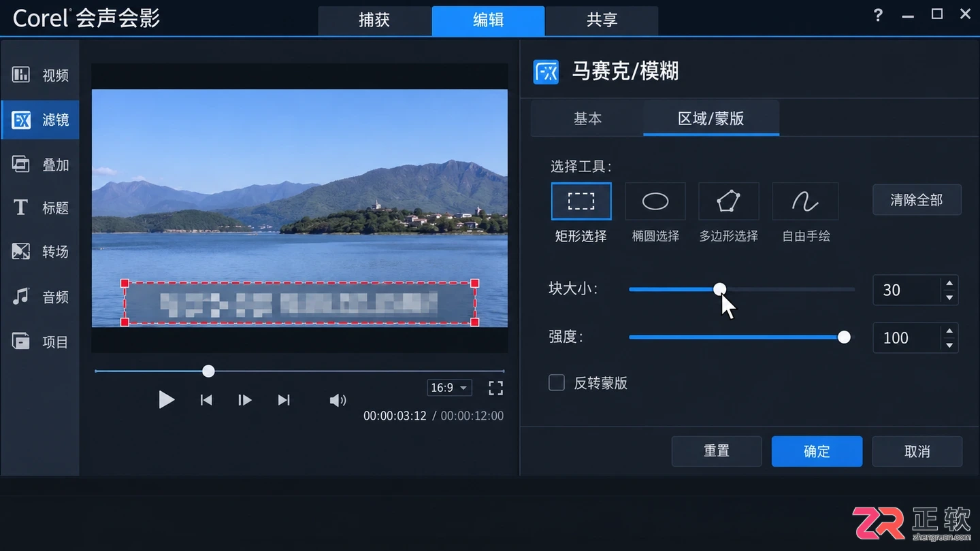Open the 叠加 (Overlay) sidebar section
This screenshot has width=980, height=551.
[x=40, y=164]
